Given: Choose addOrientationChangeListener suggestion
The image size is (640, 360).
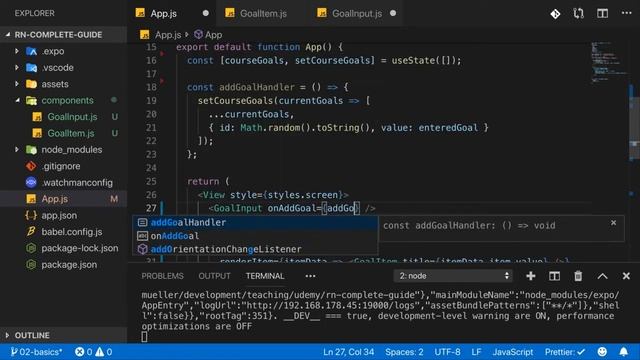Looking at the screenshot, I should [255, 249].
